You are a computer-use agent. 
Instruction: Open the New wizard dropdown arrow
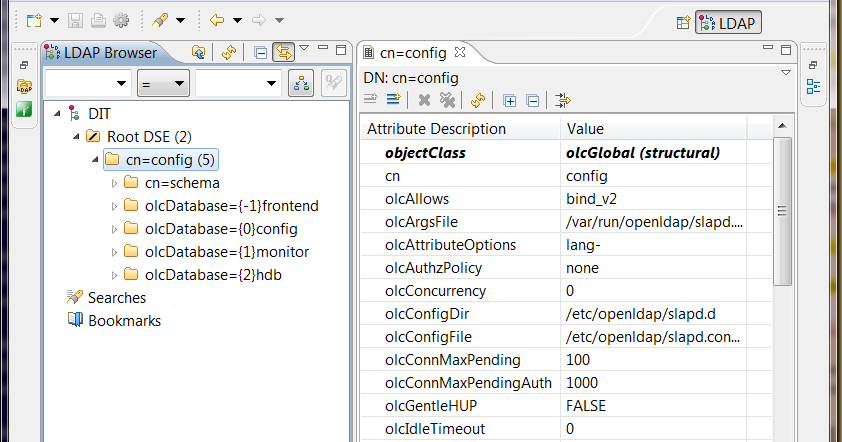pyautogui.click(x=54, y=21)
